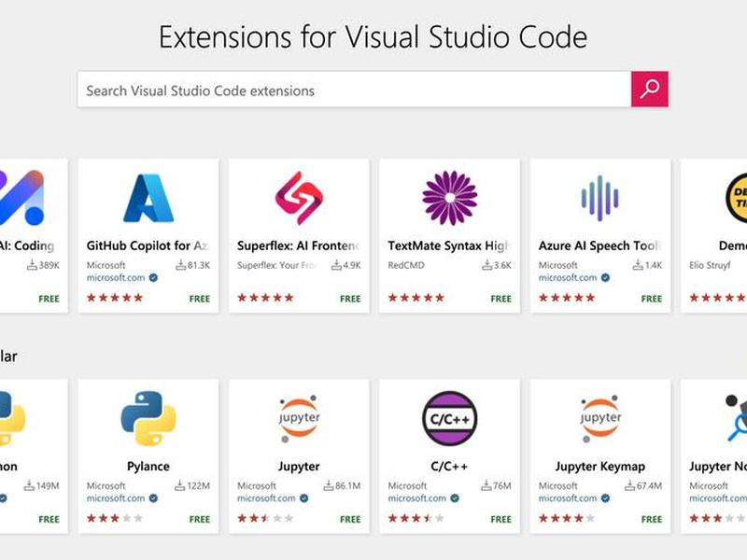The image size is (747, 560).
Task: Click verified badge on Jupyter Keymap card
Action: [x=605, y=498]
